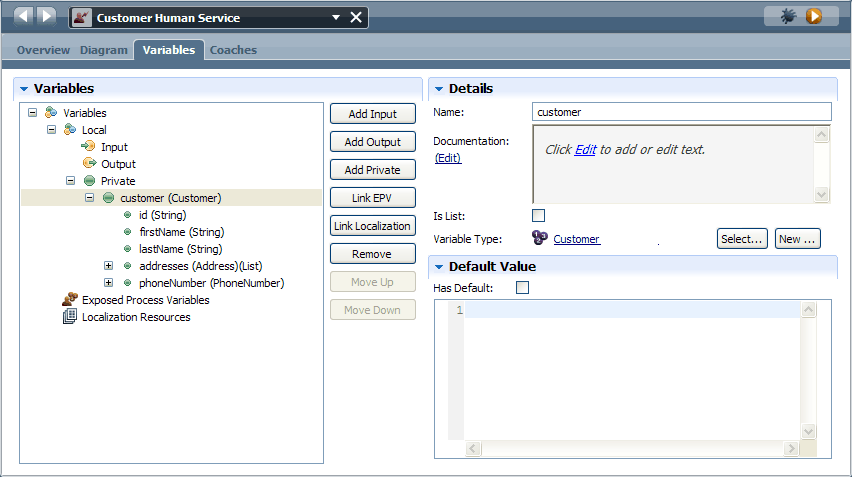Expand the addresses (Address)(List) node
Image resolution: width=852 pixels, height=477 pixels.
tap(109, 266)
